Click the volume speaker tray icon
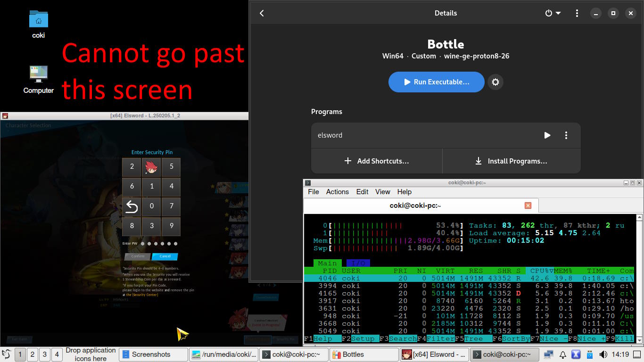The image size is (644, 362). (x=603, y=354)
